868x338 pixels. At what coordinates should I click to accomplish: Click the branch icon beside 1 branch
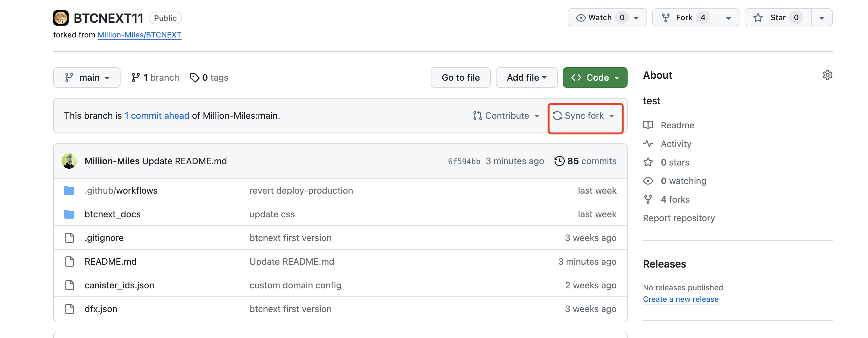[136, 77]
